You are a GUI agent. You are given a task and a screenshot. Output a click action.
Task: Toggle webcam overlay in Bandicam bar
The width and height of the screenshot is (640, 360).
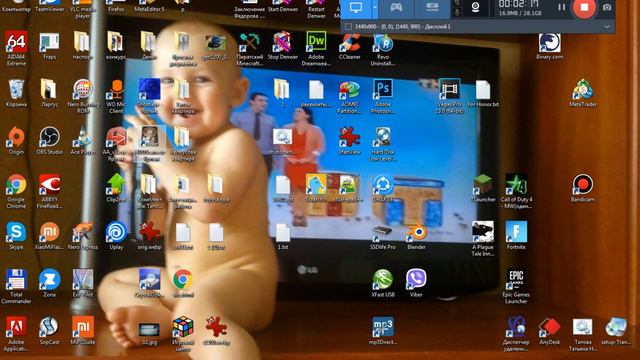[x=475, y=7]
